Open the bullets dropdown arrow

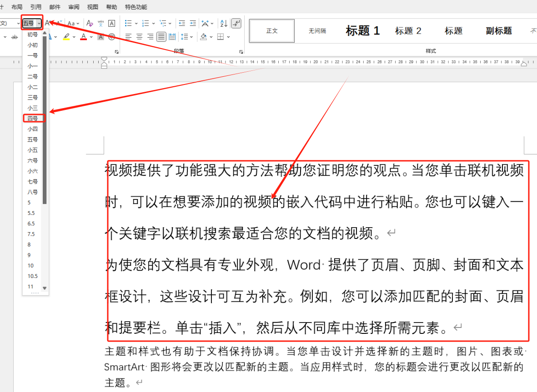pos(136,23)
